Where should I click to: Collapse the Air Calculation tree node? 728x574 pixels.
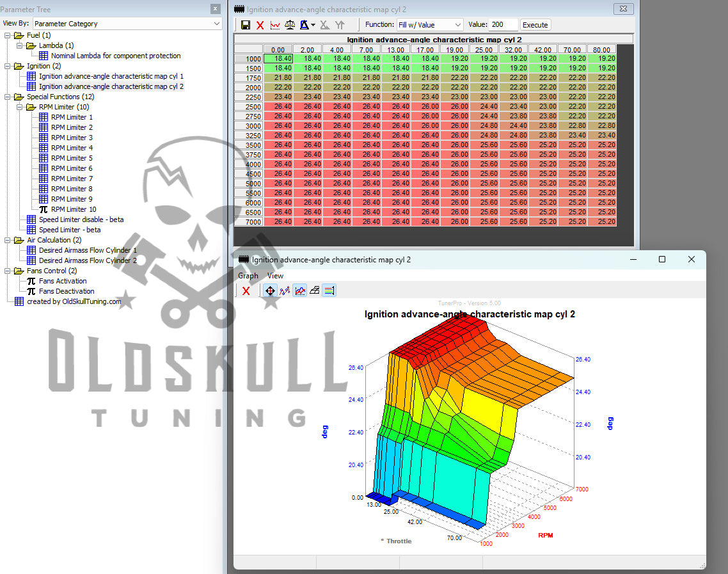click(8, 240)
